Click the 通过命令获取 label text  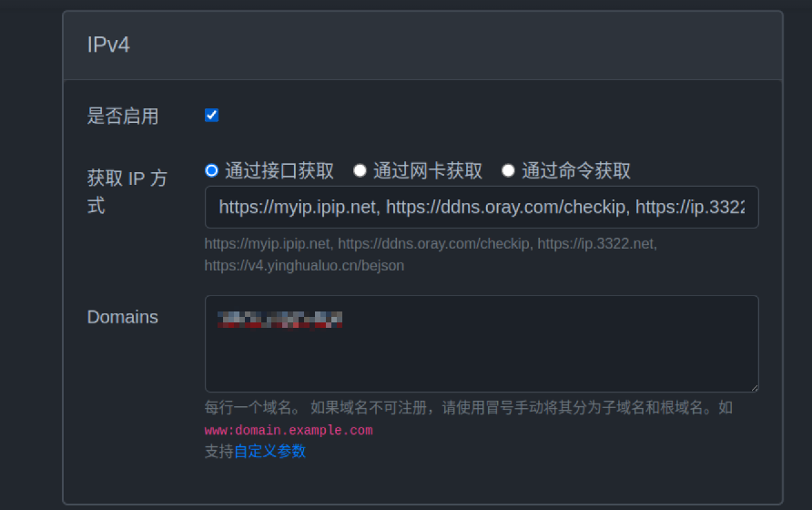[x=576, y=171]
